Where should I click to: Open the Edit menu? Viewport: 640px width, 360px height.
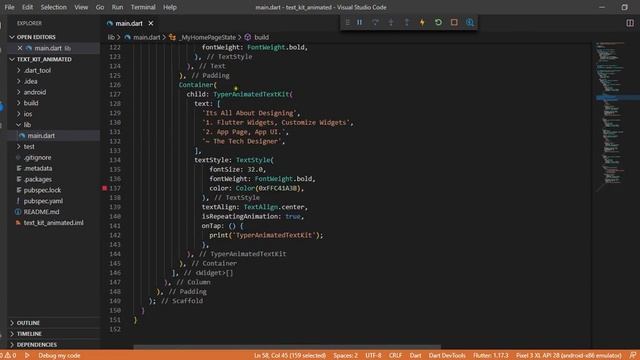[x=27, y=7]
